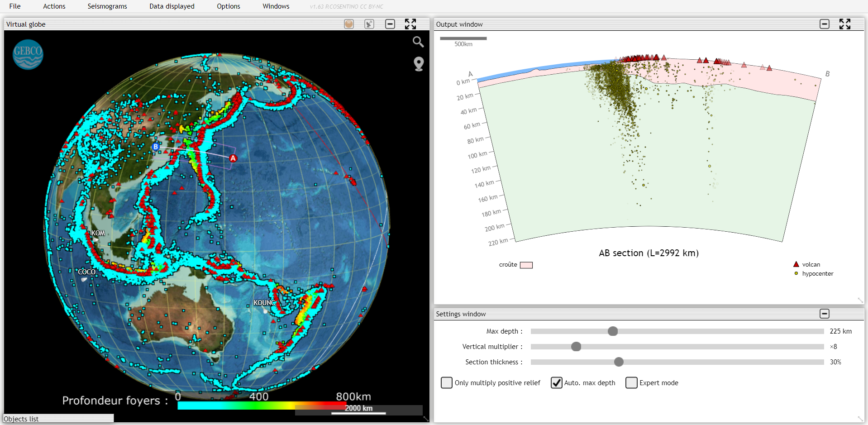Click the hypocenter legend entry
Image resolution: width=868 pixels, height=425 pixels.
[x=814, y=273]
